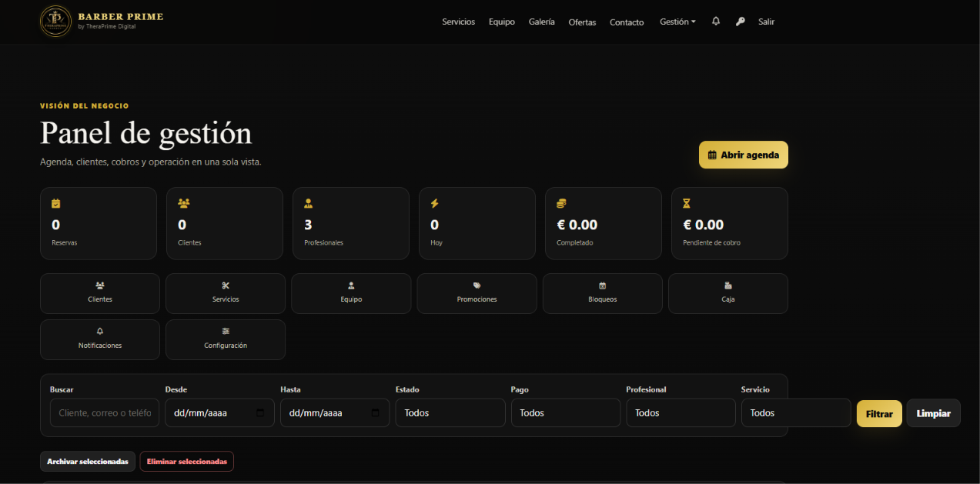Go to Equipo in the top navigation
The image size is (980, 484).
tap(502, 22)
